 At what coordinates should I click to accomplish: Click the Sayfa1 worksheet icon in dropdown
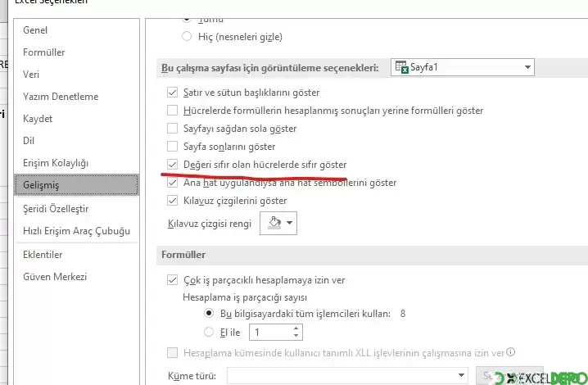point(401,67)
